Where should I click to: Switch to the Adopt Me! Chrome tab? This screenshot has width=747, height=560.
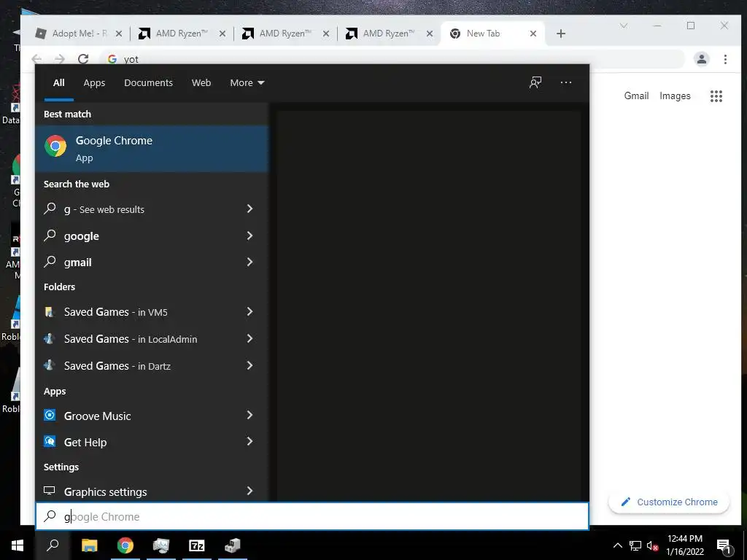(80, 34)
